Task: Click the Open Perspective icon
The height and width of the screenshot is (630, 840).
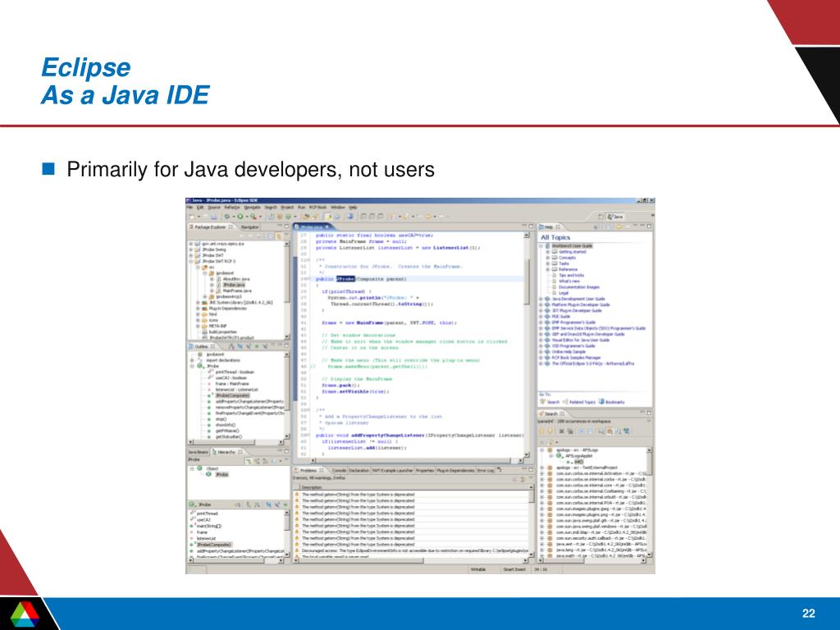Action: click(x=600, y=217)
